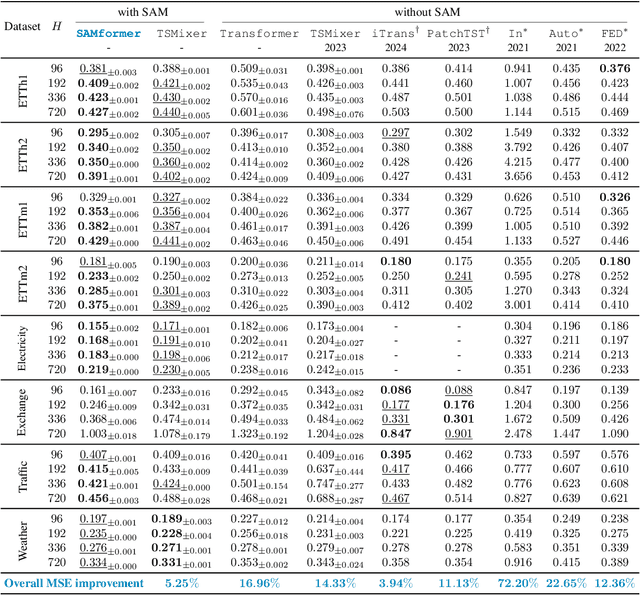640x595 pixels.
Task: Select the bold 0.395 value under iTrans
Action: (x=396, y=455)
